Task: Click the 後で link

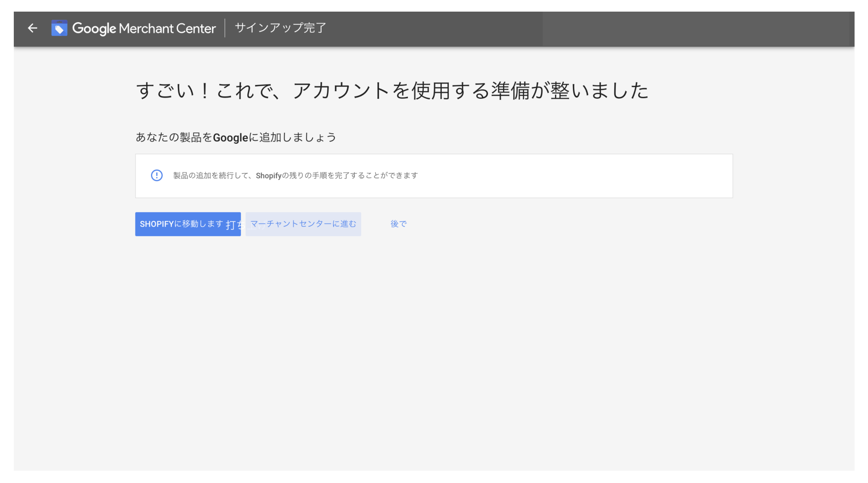Action: click(x=398, y=224)
